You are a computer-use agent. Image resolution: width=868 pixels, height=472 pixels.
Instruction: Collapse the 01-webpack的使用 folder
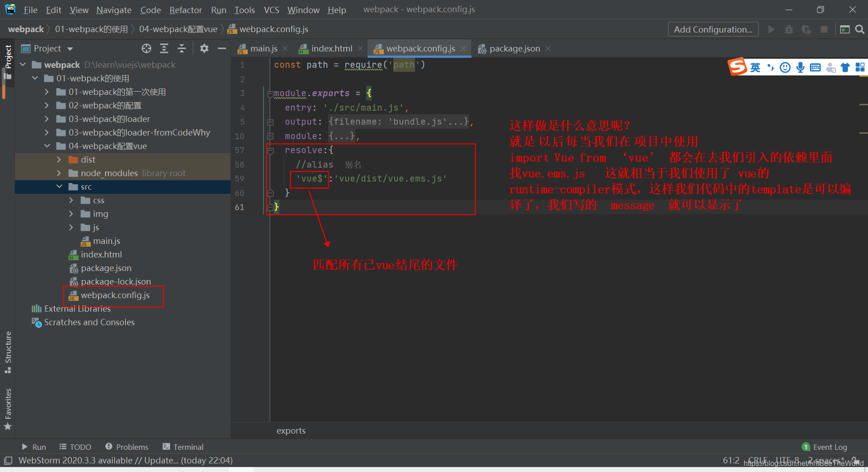point(35,78)
